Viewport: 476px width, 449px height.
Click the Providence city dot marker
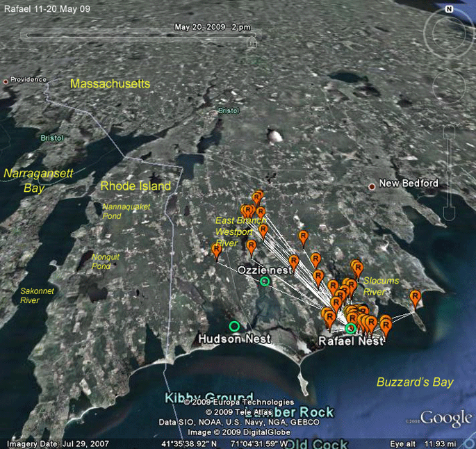click(6, 81)
